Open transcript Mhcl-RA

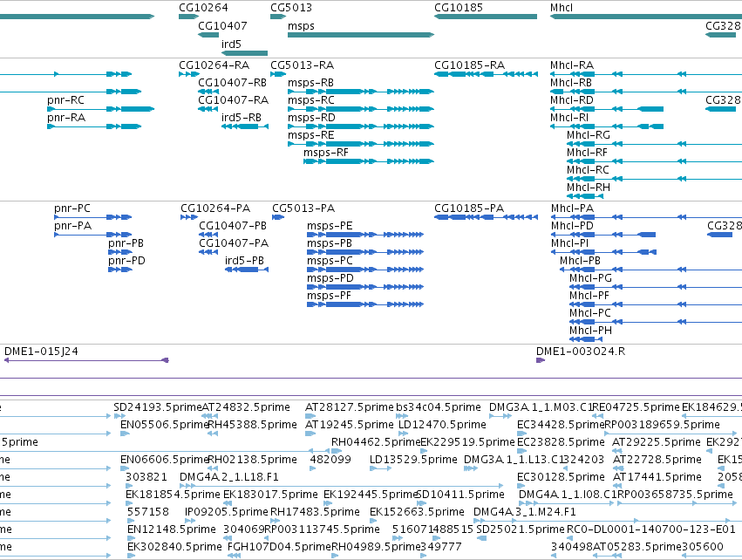coord(572,65)
